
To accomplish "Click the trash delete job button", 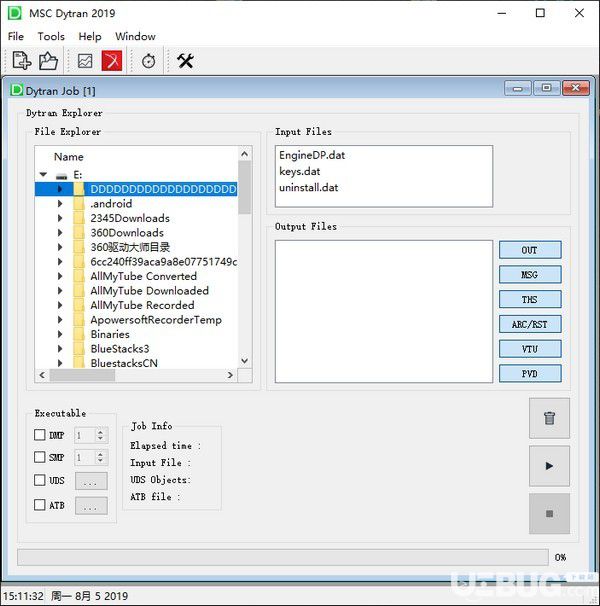I will 549,418.
